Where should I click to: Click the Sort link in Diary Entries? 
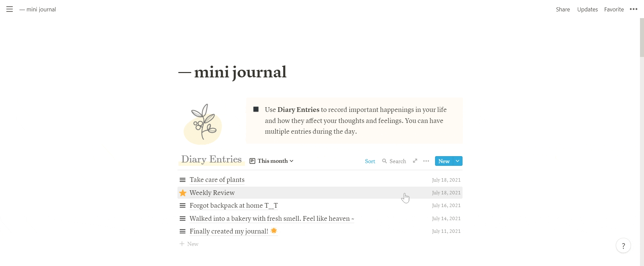coord(370,161)
